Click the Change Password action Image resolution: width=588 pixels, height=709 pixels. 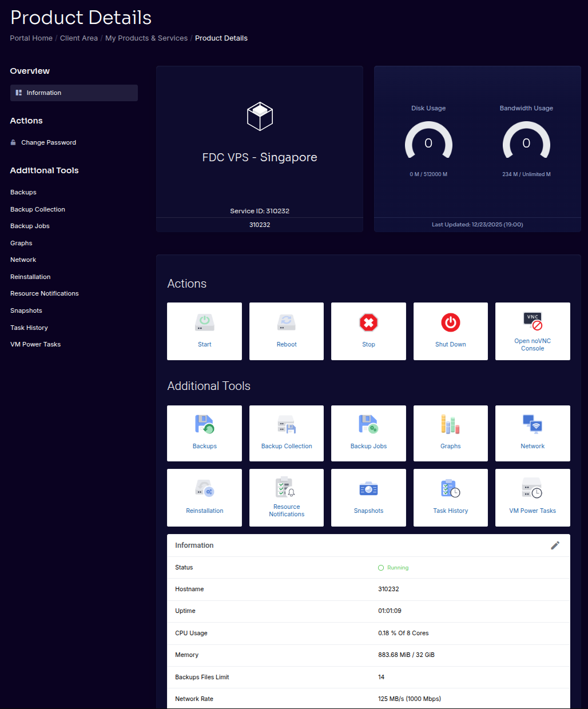[x=48, y=142]
